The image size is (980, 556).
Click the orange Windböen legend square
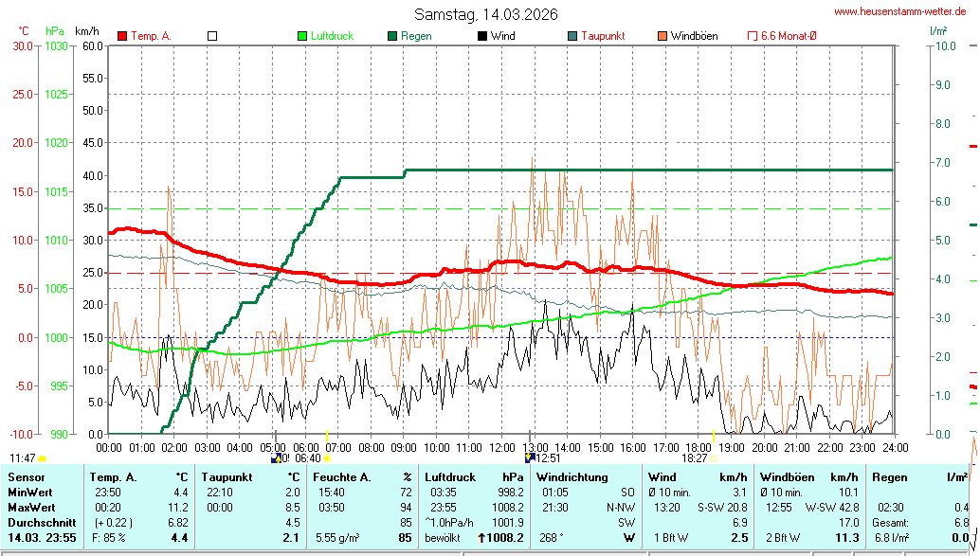(662, 36)
